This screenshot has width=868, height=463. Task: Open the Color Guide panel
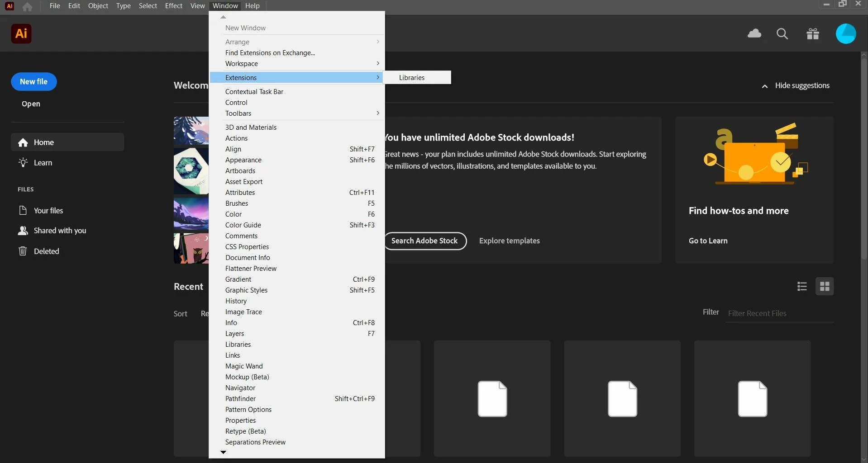297,225
